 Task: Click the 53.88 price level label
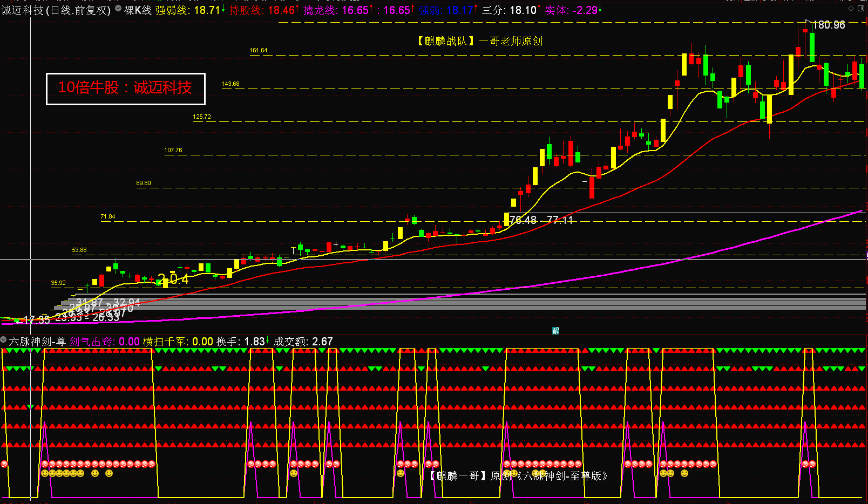point(79,250)
